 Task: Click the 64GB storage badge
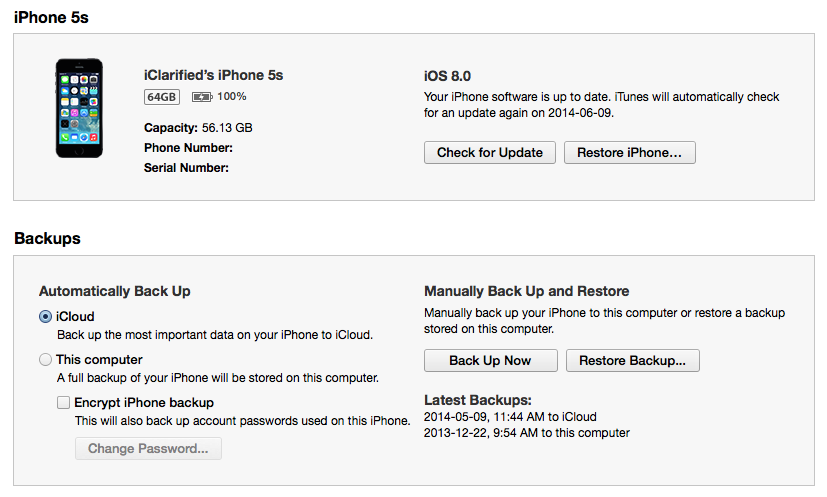[x=161, y=97]
